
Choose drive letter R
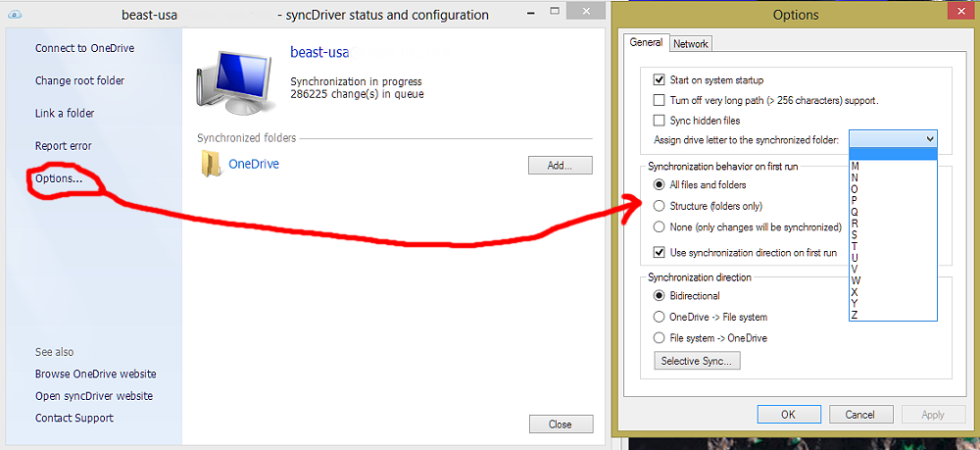893,224
